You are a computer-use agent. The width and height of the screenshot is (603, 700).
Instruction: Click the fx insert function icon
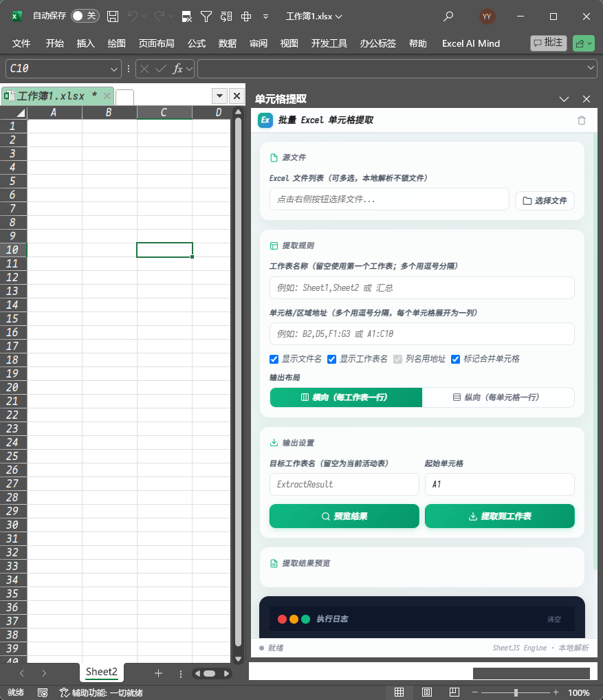tap(177, 69)
